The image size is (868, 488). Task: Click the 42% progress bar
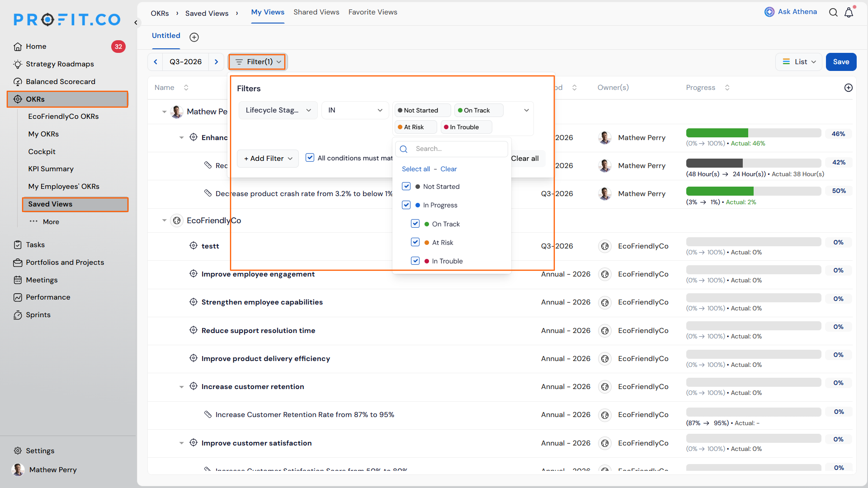point(754,163)
